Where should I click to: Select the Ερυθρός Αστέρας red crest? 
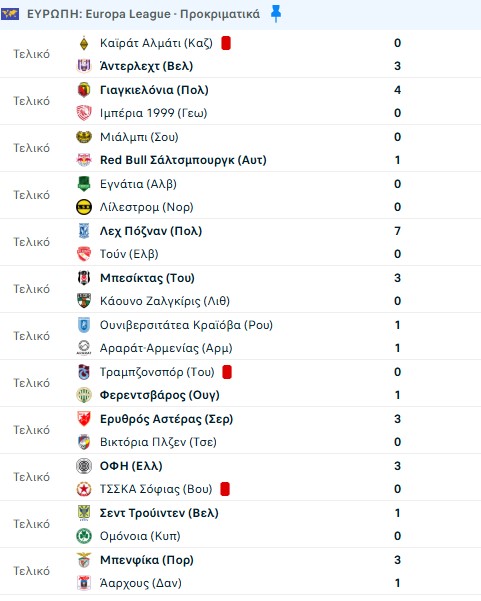[84, 419]
